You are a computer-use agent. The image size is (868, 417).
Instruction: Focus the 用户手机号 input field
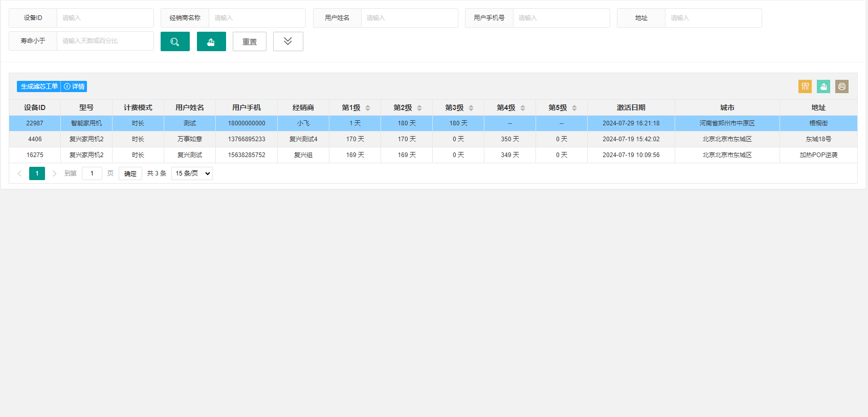(561, 18)
